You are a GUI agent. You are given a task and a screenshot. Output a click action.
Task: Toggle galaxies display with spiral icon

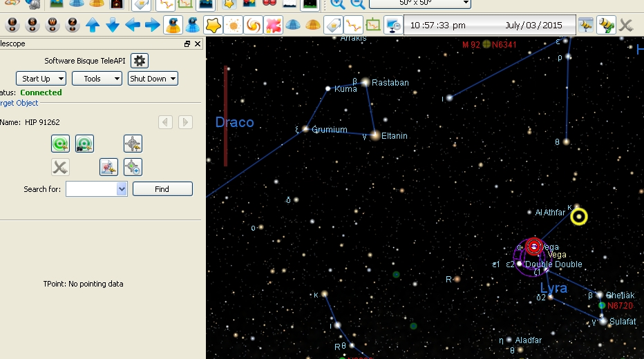(254, 25)
